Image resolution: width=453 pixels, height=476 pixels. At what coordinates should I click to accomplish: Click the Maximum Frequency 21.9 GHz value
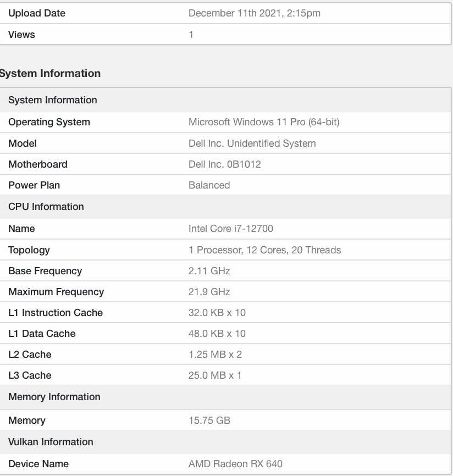pos(209,292)
